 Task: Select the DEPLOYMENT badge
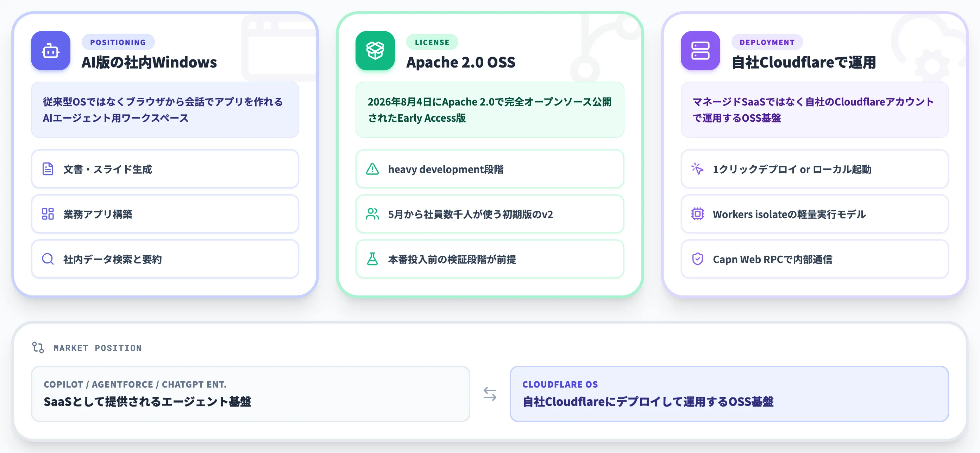pos(767,42)
